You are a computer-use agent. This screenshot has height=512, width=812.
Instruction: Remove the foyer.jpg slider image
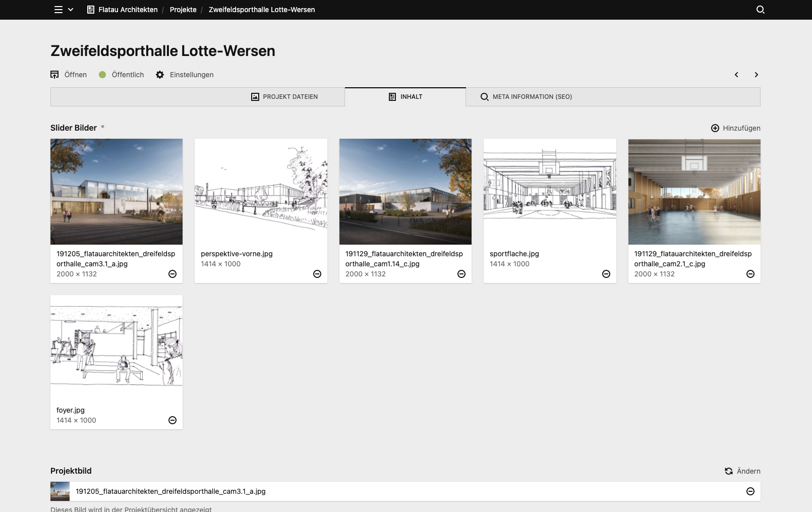pyautogui.click(x=172, y=420)
